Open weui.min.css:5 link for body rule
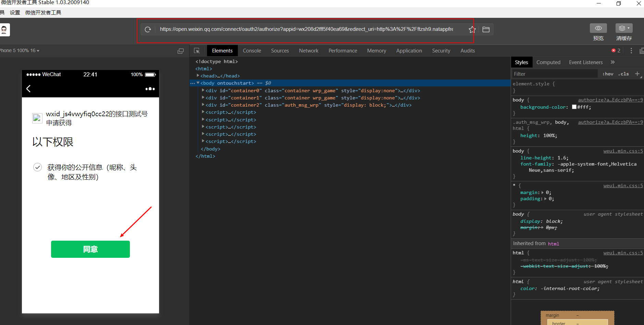 click(x=623, y=151)
